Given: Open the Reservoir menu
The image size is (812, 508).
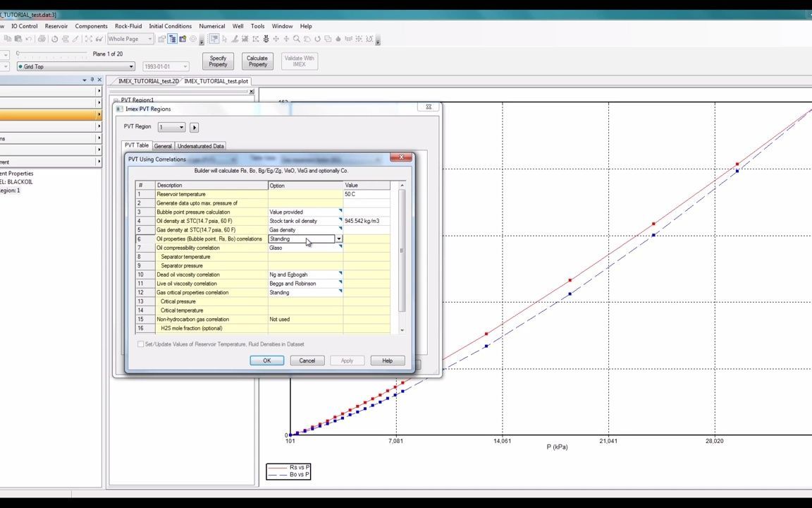Looking at the screenshot, I should tap(56, 26).
